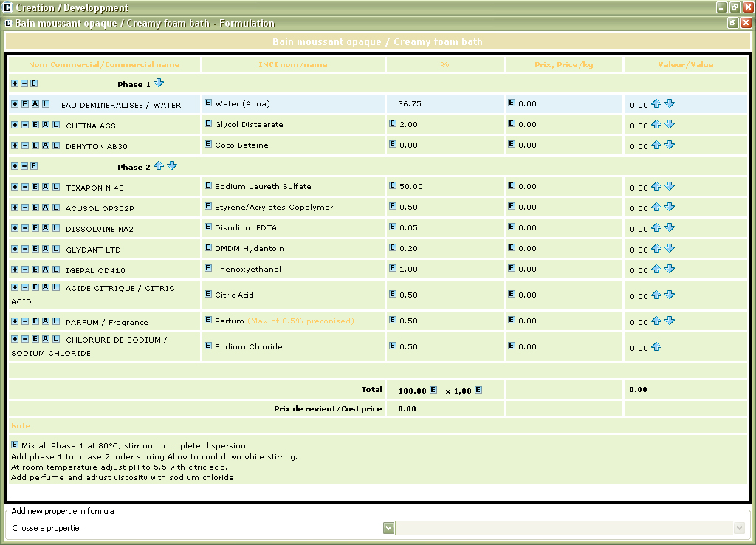Click the L icon before ACIDE CITRIQUE
Screen dimensions: 756x545
pyautogui.click(x=56, y=287)
